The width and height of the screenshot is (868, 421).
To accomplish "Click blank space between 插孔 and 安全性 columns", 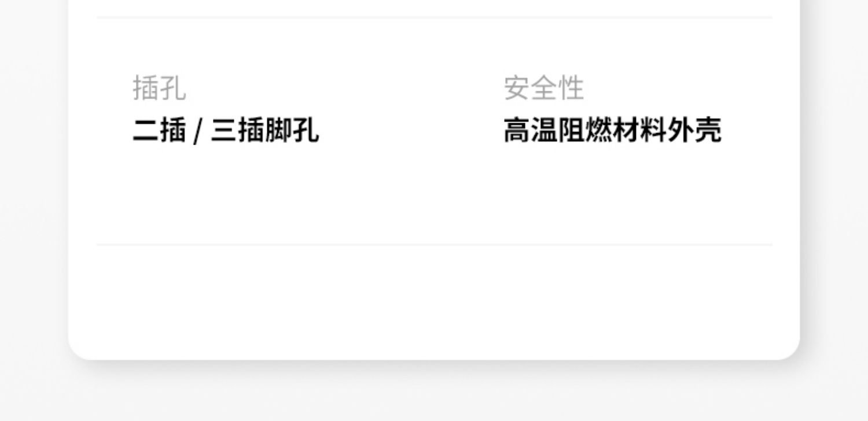I will (411, 110).
